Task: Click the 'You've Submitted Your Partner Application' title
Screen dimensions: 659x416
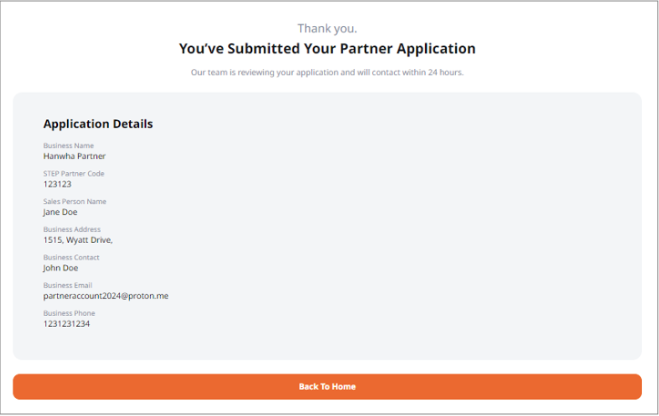Action: (x=327, y=49)
